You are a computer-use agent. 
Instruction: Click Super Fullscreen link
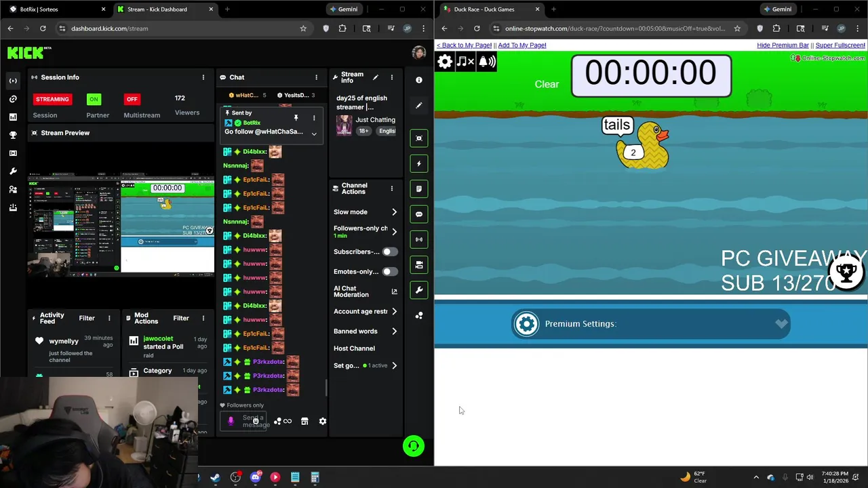840,45
